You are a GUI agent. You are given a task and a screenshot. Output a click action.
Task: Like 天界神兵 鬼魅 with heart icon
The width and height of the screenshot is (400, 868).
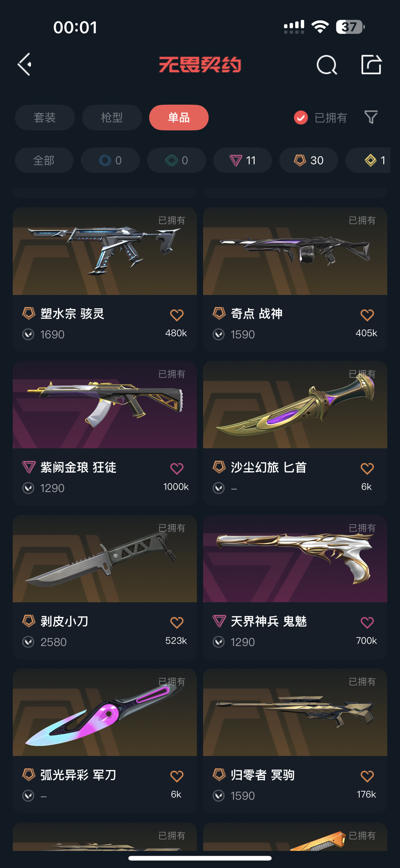[x=367, y=622]
